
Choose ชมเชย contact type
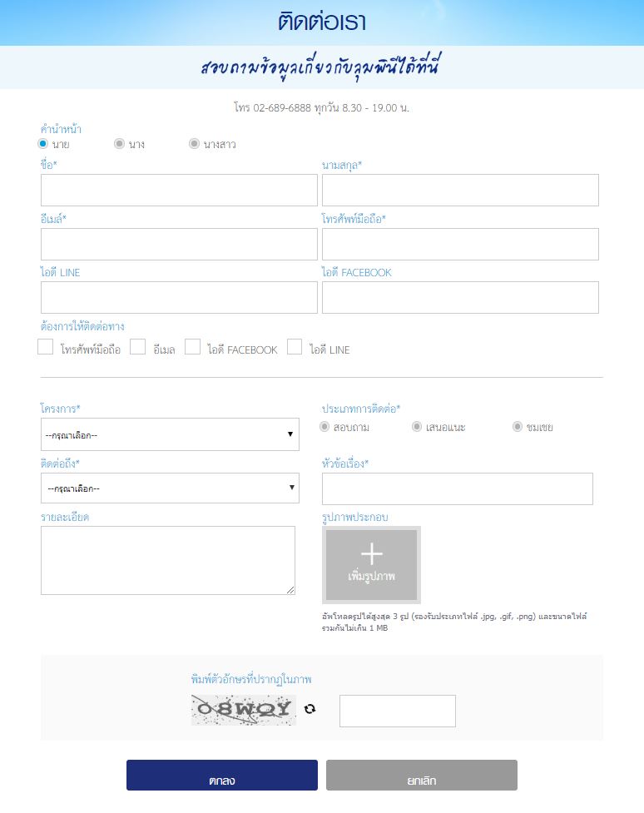click(x=518, y=426)
